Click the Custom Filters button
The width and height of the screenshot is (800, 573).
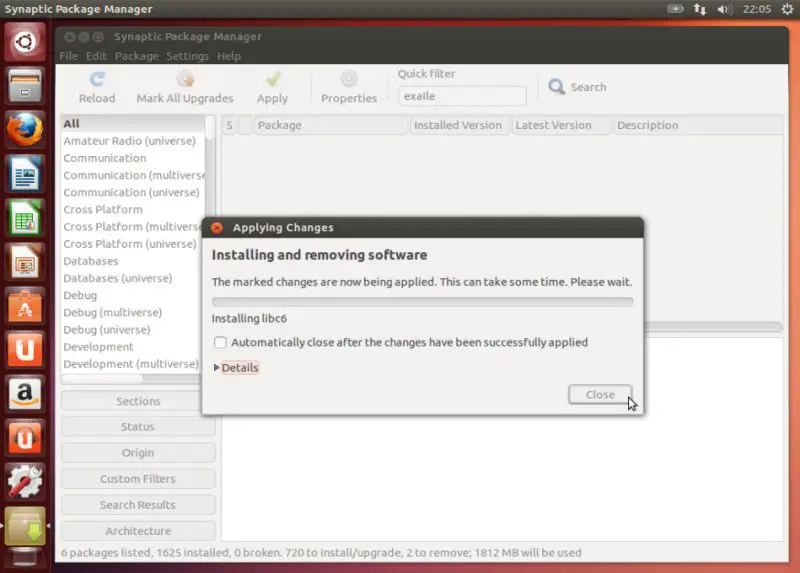(138, 479)
